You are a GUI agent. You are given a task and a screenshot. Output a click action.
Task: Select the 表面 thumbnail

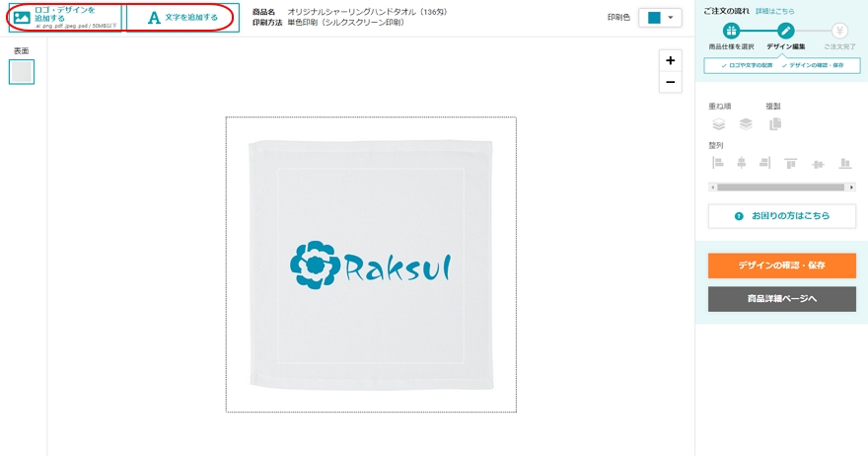(22, 72)
